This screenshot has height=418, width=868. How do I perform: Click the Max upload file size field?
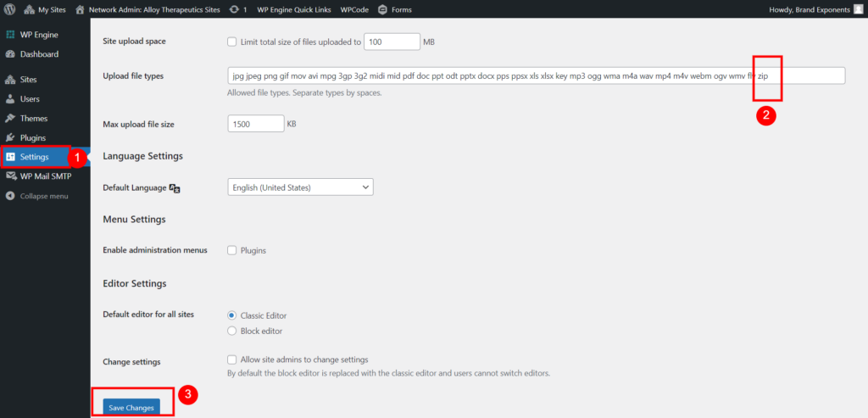255,124
